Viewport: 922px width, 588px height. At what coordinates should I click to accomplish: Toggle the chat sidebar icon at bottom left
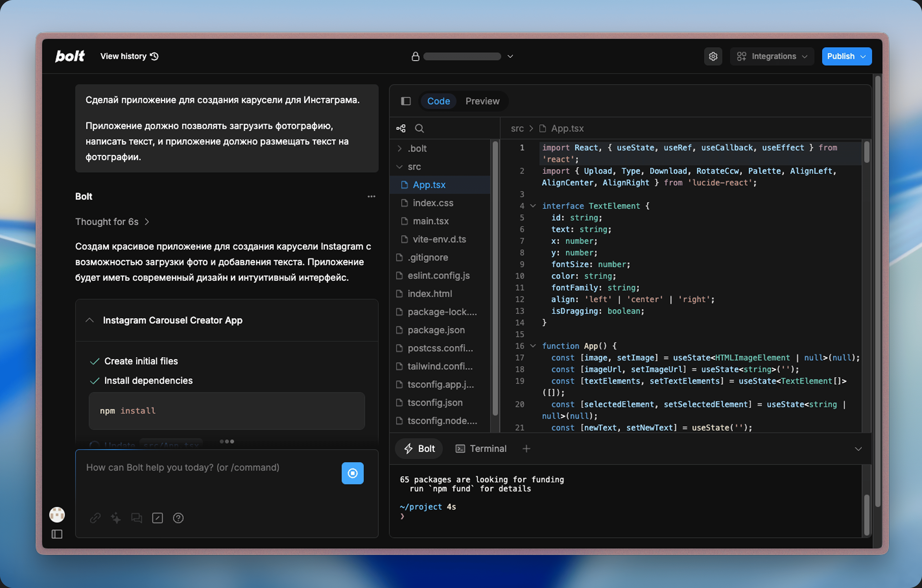pos(57,534)
